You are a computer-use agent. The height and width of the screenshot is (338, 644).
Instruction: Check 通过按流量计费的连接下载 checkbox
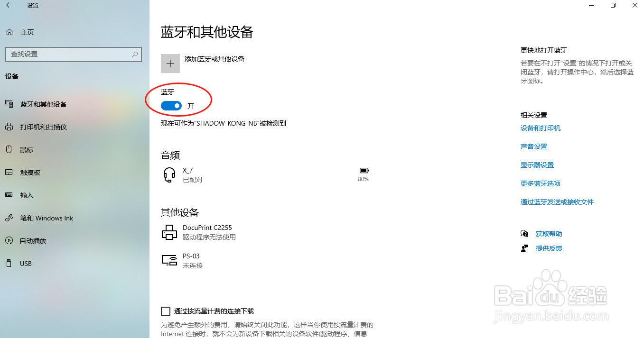[166, 311]
